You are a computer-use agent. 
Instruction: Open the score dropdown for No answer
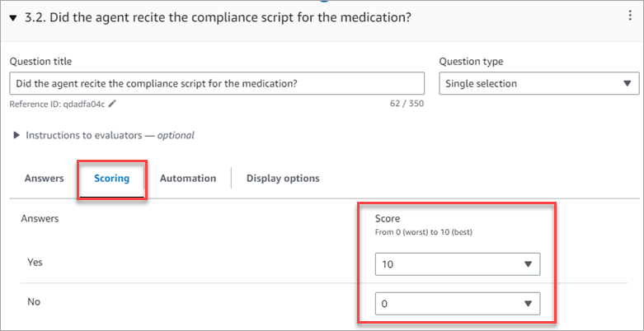457,304
